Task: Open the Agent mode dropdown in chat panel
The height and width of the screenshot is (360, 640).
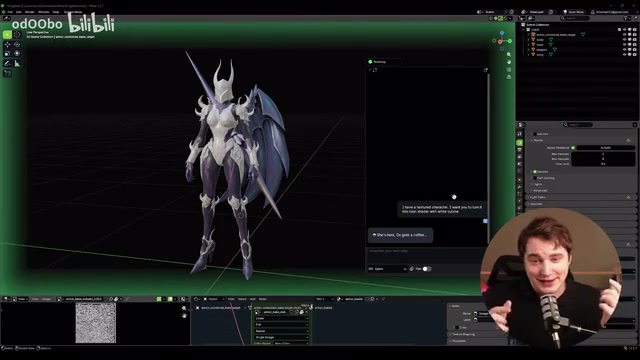Action: [x=387, y=269]
